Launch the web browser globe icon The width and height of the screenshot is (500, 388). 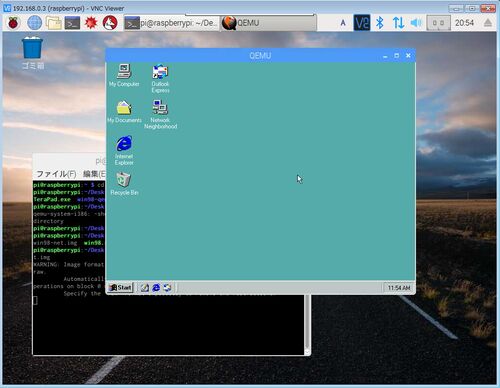34,23
